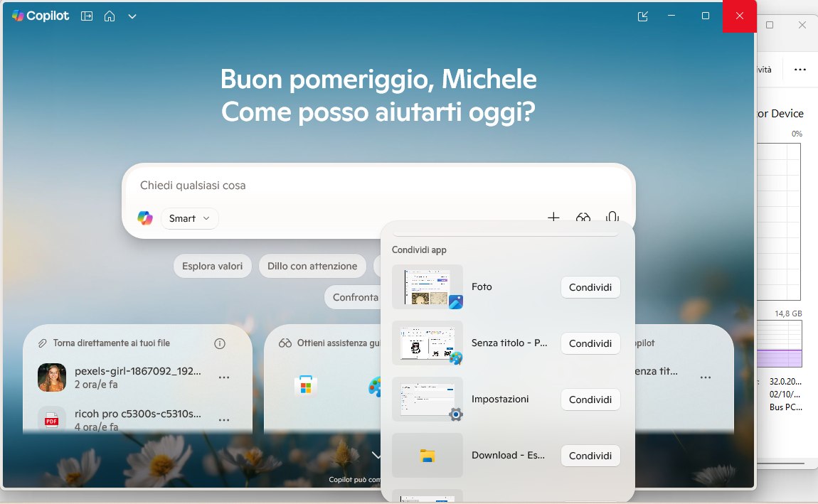818x504 pixels.
Task: Share Impostazioni app with Condividi
Action: [590, 400]
